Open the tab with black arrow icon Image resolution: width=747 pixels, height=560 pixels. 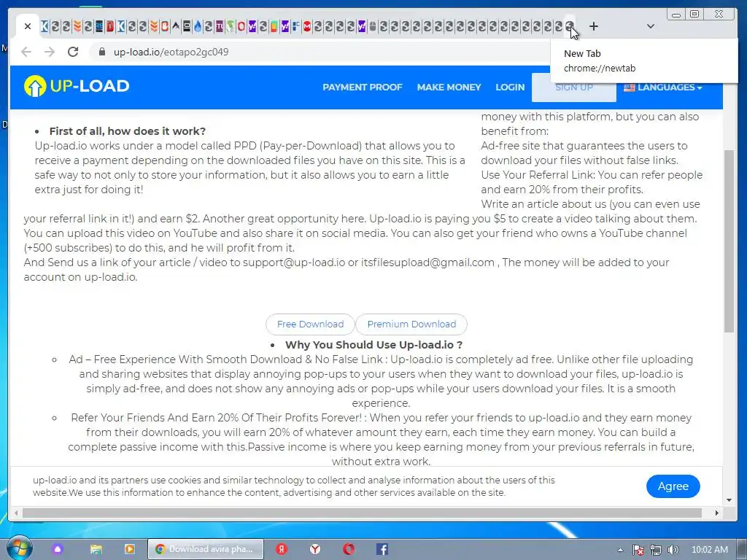[175, 26]
